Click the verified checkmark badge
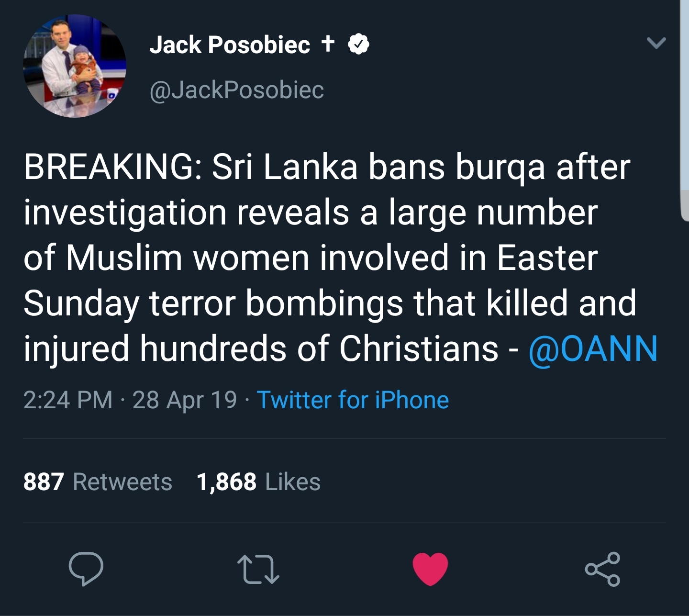Viewport: 689px width, 616px height. pyautogui.click(x=358, y=44)
